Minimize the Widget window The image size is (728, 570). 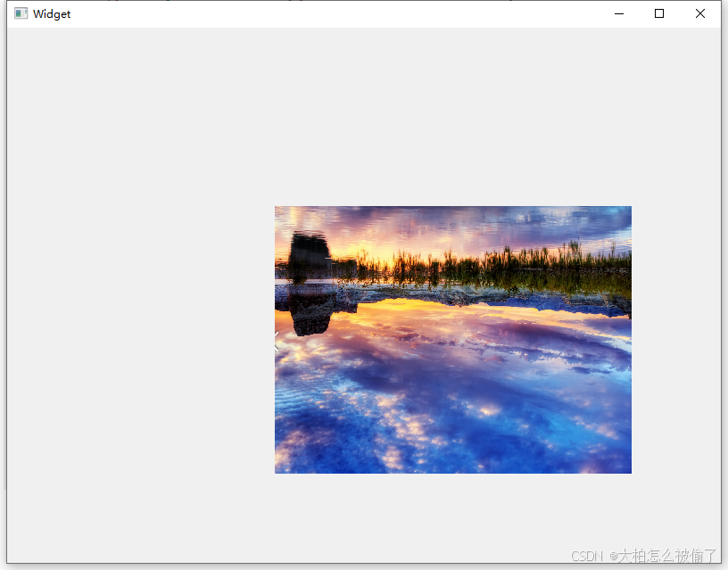point(619,14)
